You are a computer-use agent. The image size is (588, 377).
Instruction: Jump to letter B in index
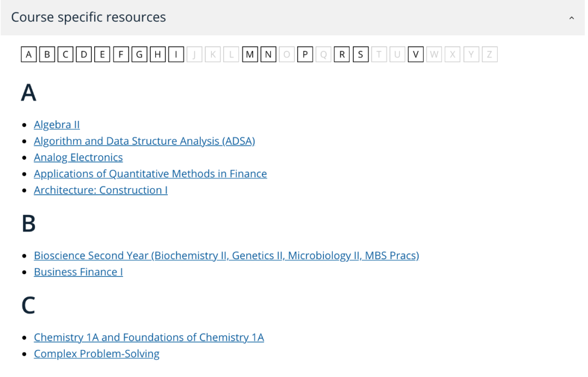[47, 54]
